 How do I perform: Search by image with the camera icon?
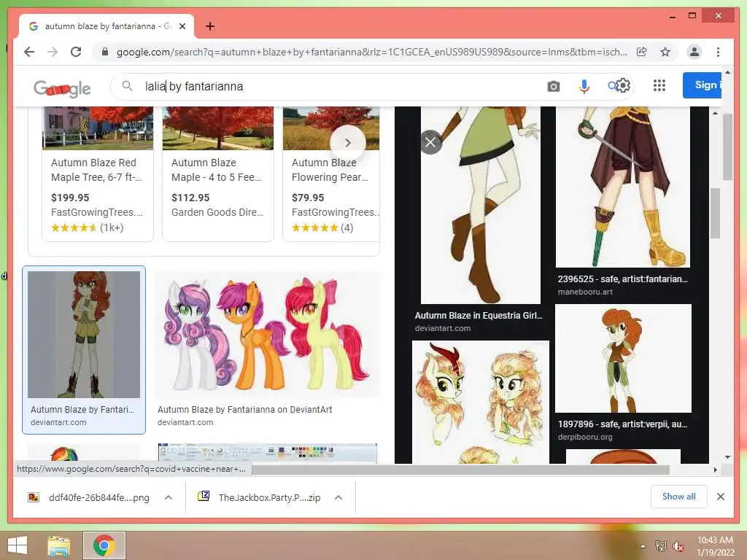click(x=553, y=86)
